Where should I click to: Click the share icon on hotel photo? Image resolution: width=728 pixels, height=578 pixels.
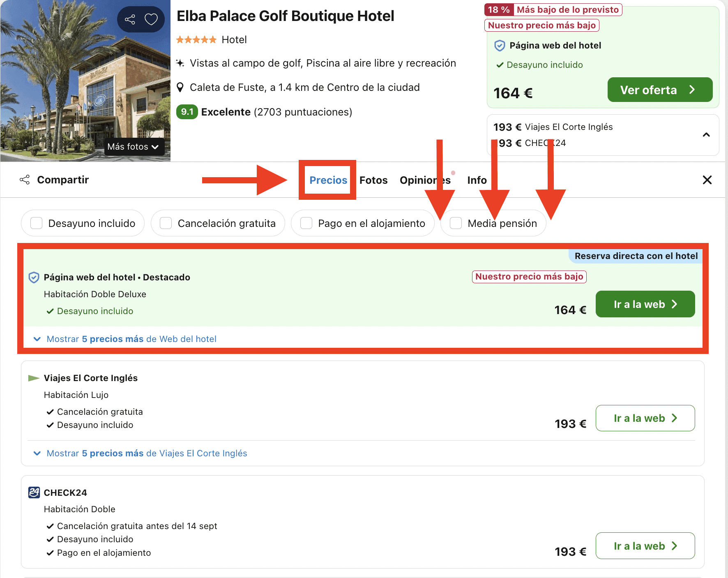[x=130, y=19]
